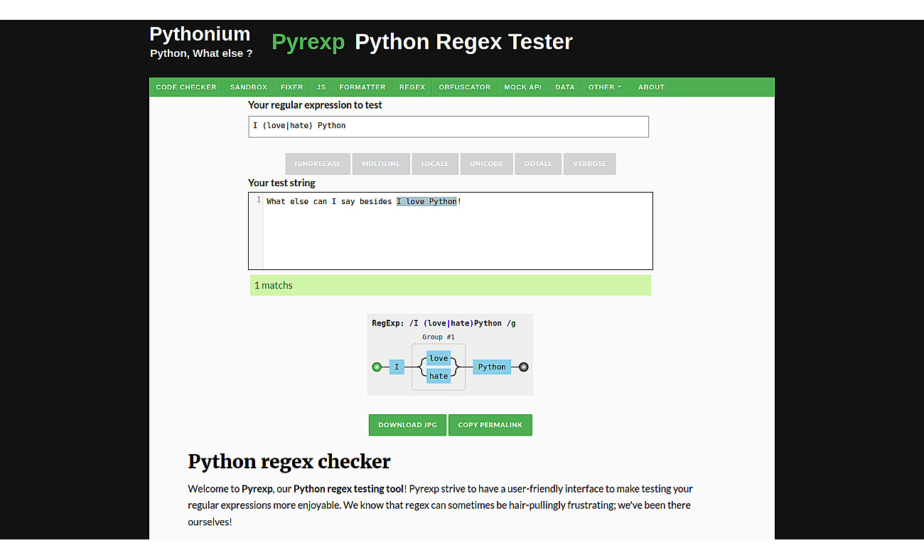
Task: Click the green start node in diagram
Action: [377, 367]
